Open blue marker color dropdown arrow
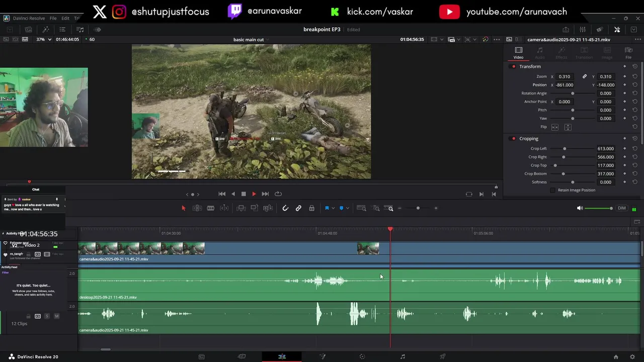This screenshot has height=362, width=644. (348, 208)
